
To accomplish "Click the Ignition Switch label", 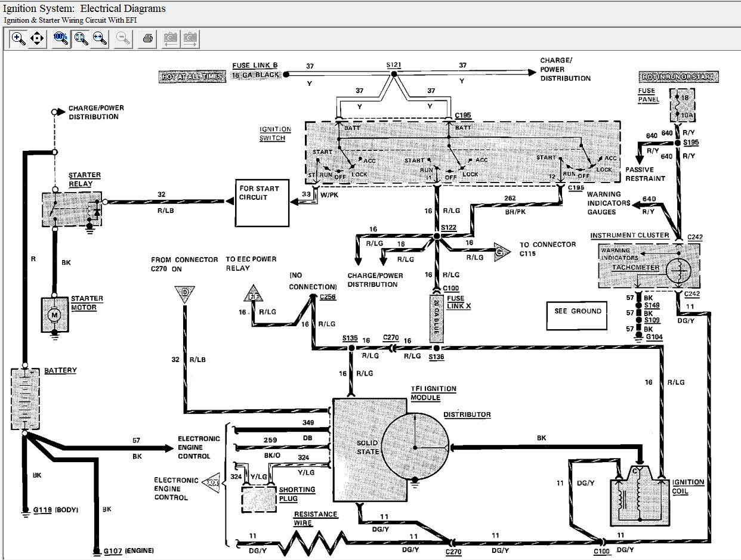I will click(275, 134).
